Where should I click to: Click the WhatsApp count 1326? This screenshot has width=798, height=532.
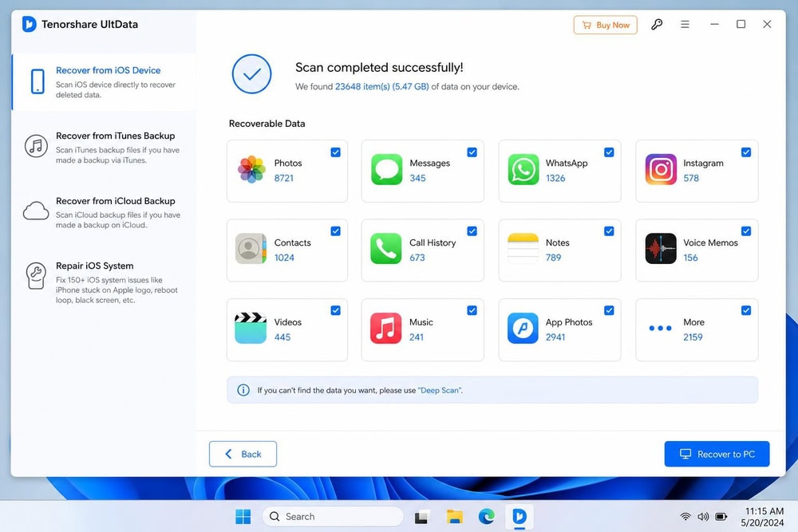pyautogui.click(x=555, y=178)
